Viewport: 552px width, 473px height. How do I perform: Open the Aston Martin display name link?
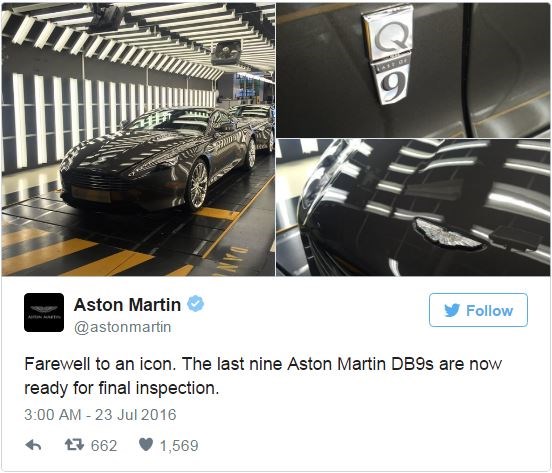[127, 304]
